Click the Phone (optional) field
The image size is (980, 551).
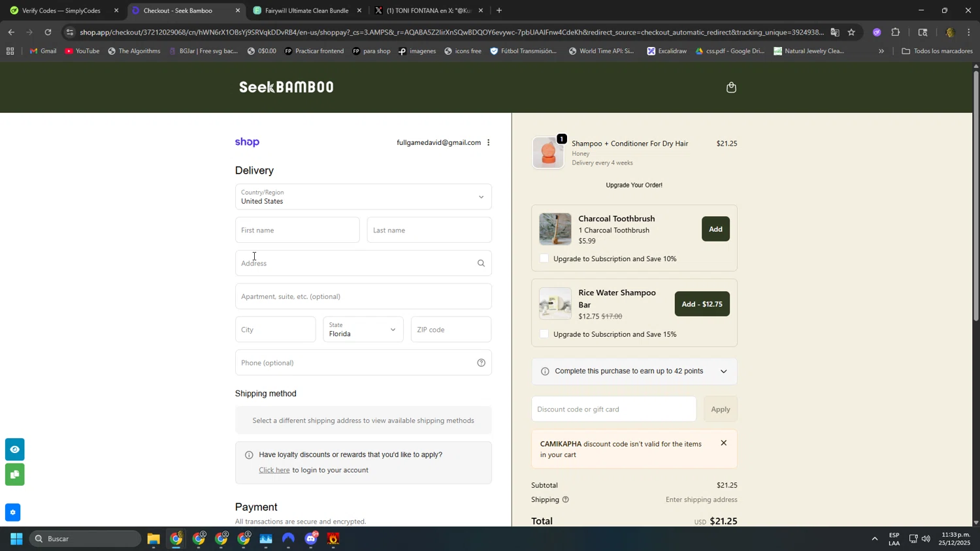pyautogui.click(x=363, y=363)
